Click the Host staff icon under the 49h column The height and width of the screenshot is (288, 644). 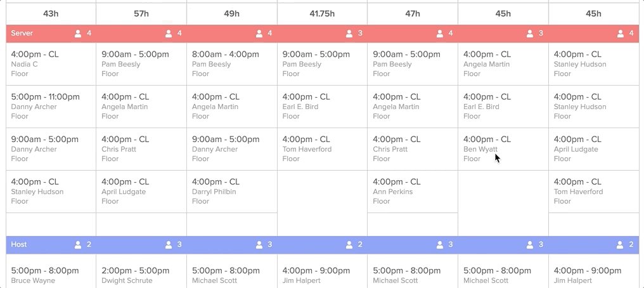tap(259, 245)
